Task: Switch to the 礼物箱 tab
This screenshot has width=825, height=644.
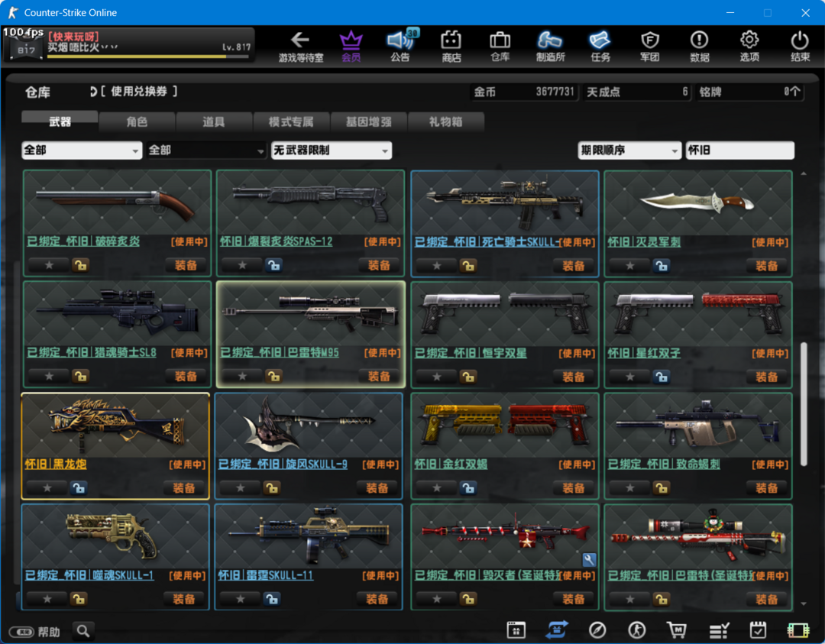Action: [445, 121]
